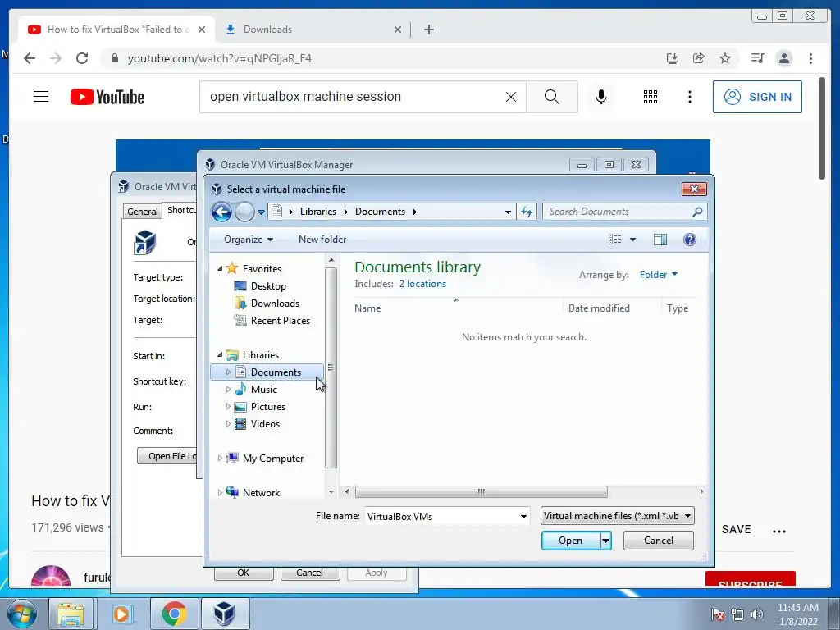Open recent locations dropdown beside navigation arrows
This screenshot has width=840, height=630.
[x=262, y=212]
